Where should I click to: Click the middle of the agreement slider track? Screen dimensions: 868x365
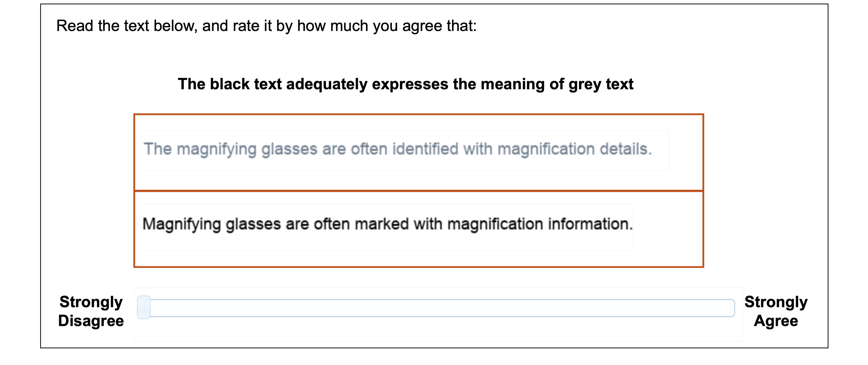436,308
